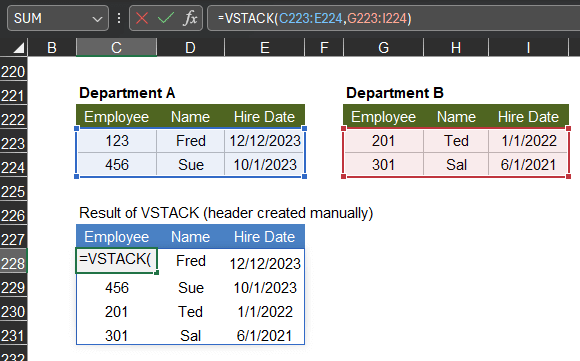Click 12/12/2023 in the result table
The height and width of the screenshot is (361, 580).
click(x=265, y=263)
